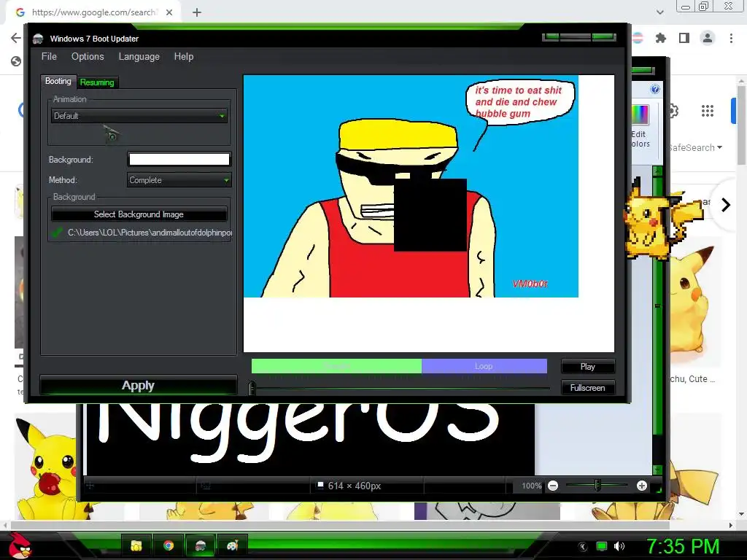Open Chrome's three-dot menu
This screenshot has width=747, height=560.
click(731, 38)
